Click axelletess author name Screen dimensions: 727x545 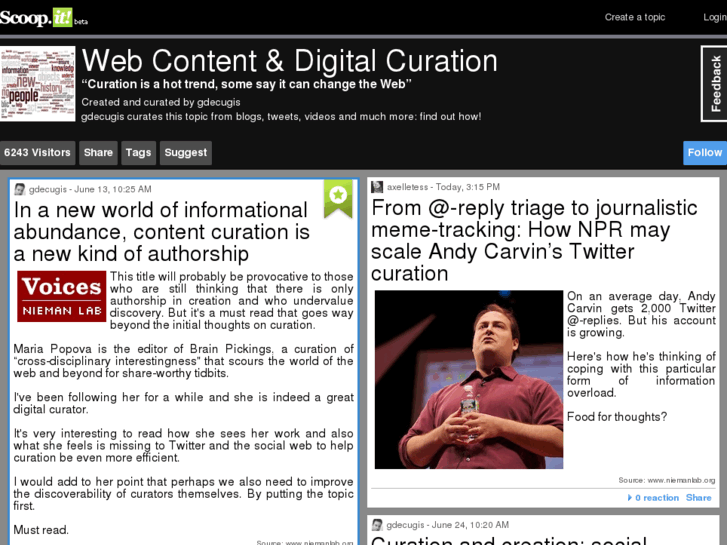click(407, 187)
